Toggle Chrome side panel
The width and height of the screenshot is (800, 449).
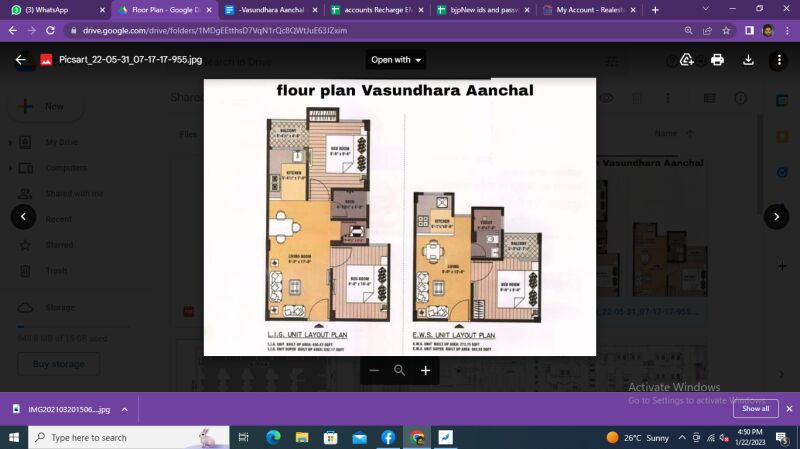(x=749, y=31)
